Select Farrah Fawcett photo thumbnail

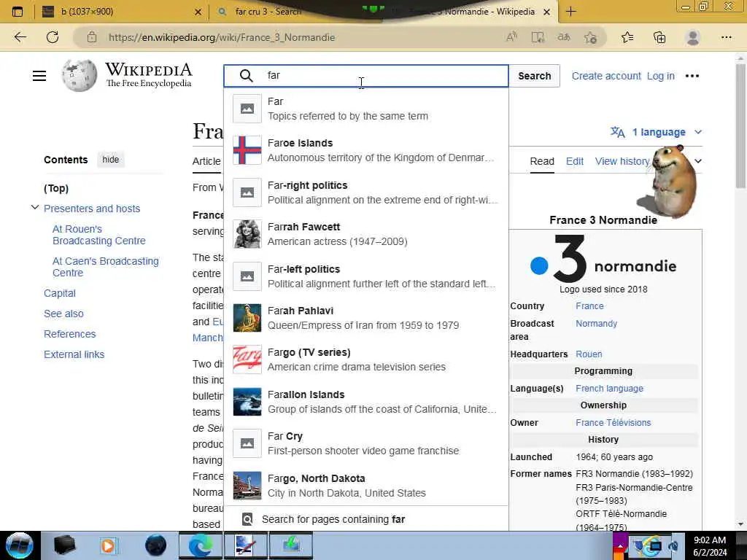pyautogui.click(x=247, y=234)
